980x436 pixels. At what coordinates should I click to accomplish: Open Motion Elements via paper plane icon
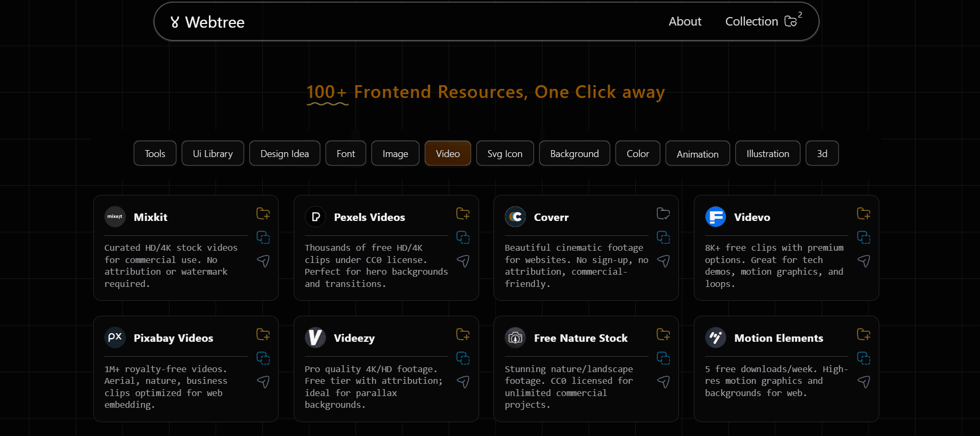pos(864,382)
